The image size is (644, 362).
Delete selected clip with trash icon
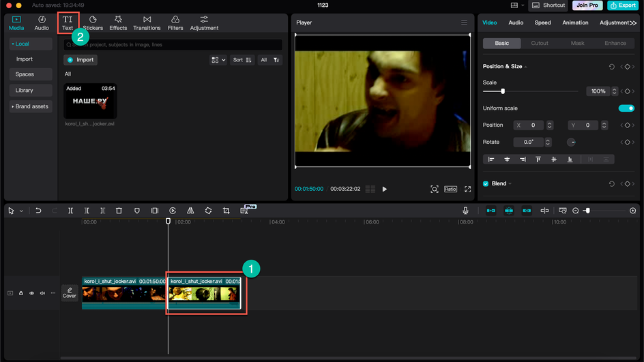[119, 211]
